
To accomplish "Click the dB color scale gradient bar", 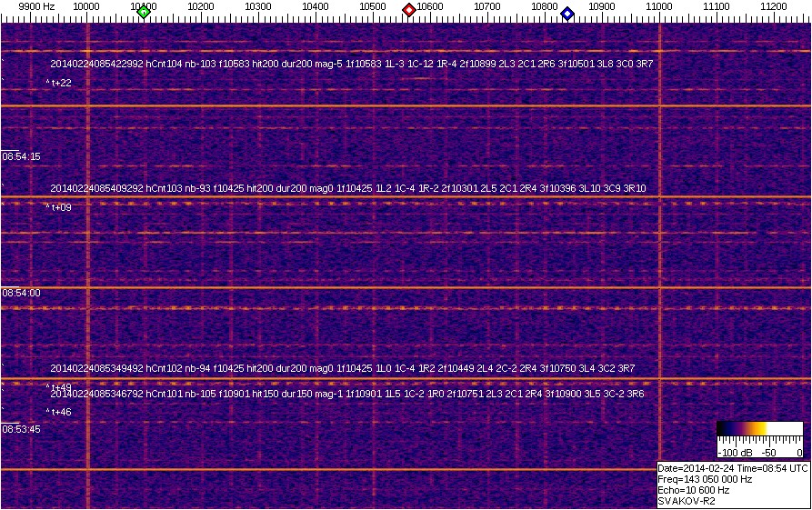I will click(759, 431).
